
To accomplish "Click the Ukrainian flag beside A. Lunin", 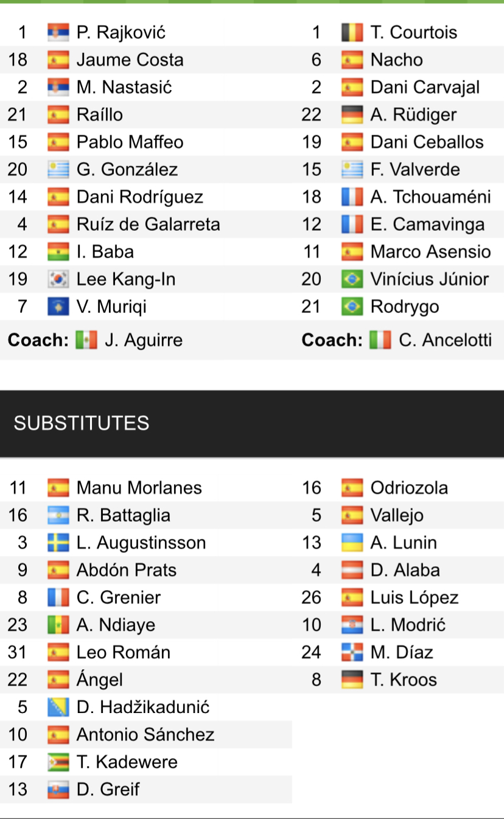I will 352,543.
